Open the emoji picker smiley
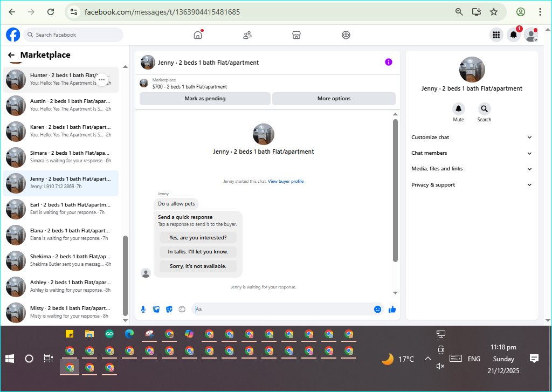Image resolution: width=552 pixels, height=392 pixels. (377, 310)
